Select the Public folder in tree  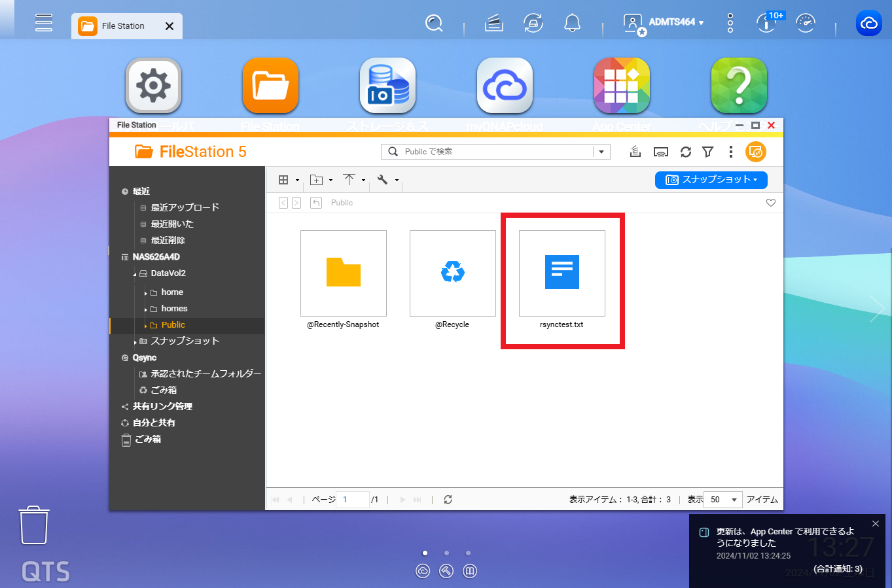173,325
